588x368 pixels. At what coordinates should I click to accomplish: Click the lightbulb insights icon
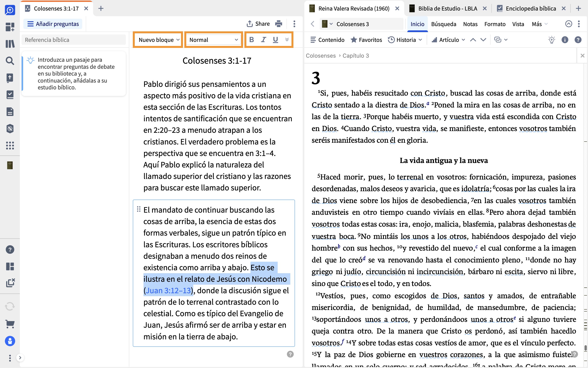(x=552, y=40)
